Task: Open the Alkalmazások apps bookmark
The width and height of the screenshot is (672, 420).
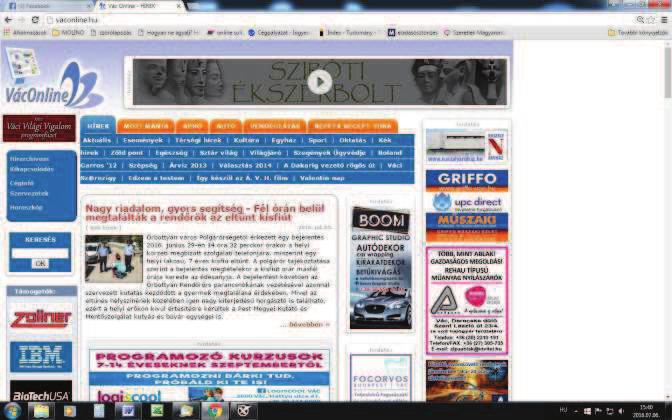Action: (25, 33)
